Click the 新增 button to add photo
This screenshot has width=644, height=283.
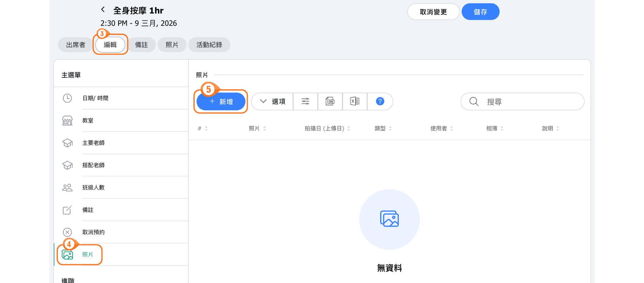click(221, 102)
